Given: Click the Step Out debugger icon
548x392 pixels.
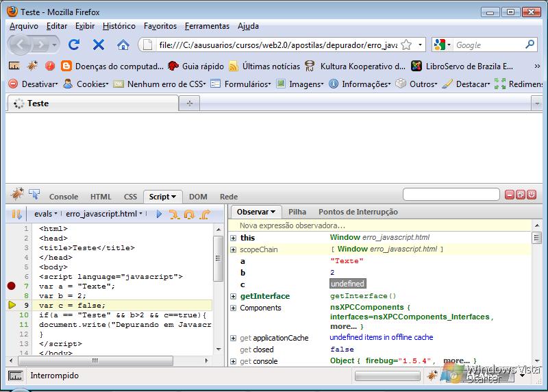Looking at the screenshot, I should click(205, 215).
